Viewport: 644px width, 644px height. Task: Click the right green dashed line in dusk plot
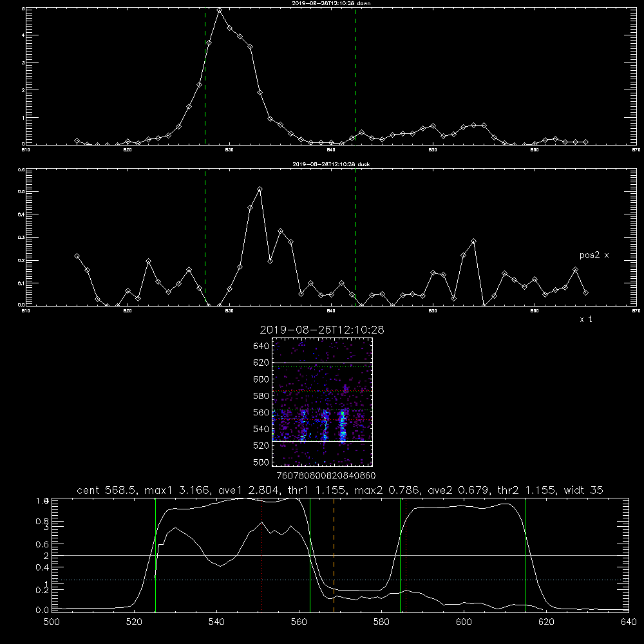coord(355,238)
